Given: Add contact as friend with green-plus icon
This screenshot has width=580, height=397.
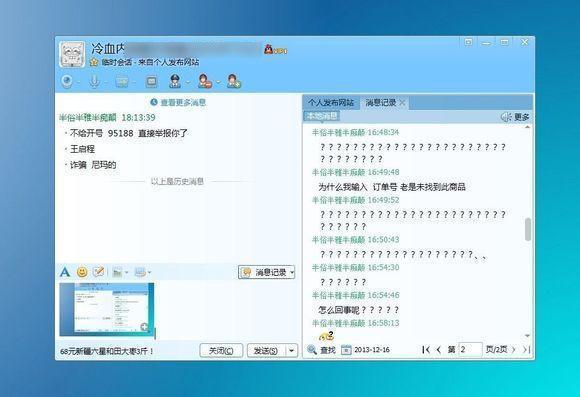Looking at the screenshot, I should tap(234, 81).
